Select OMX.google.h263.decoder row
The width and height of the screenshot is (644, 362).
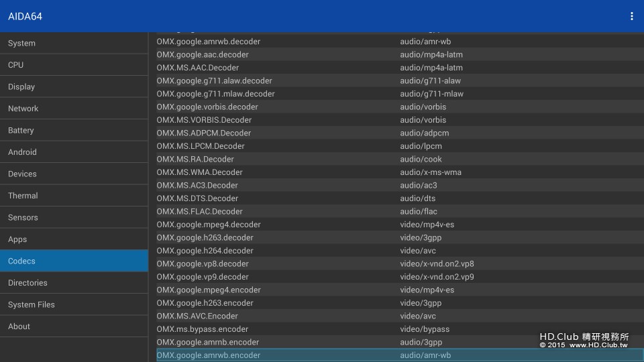pos(400,237)
